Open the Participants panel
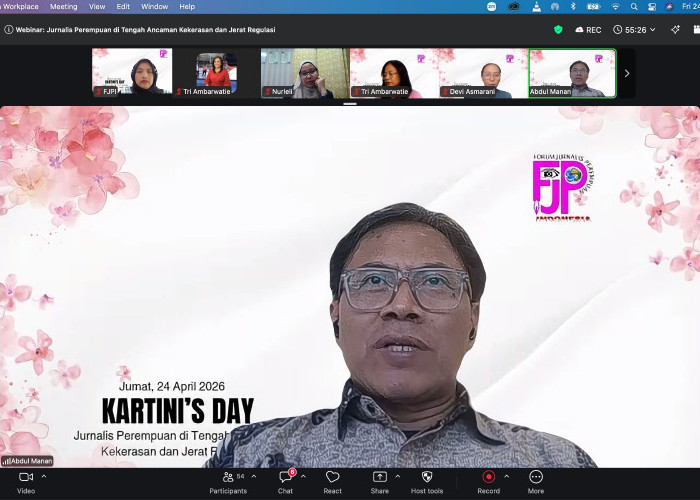This screenshot has height=500, width=700. click(228, 482)
